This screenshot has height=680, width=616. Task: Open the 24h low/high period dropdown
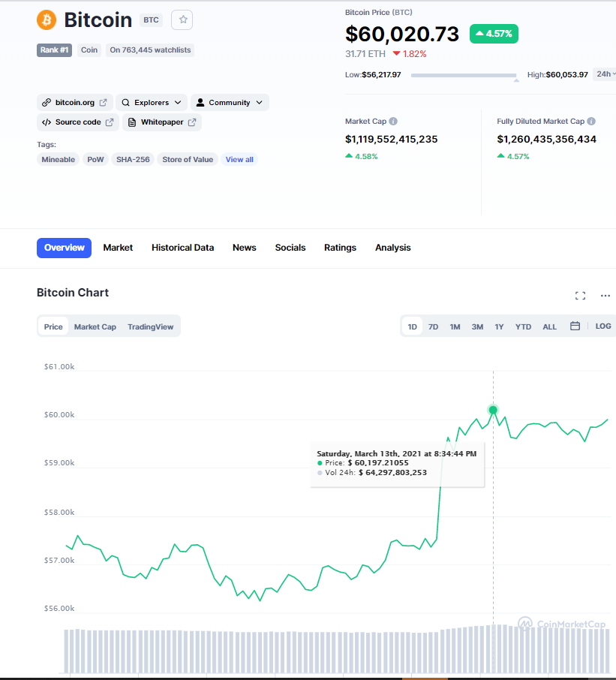point(605,74)
